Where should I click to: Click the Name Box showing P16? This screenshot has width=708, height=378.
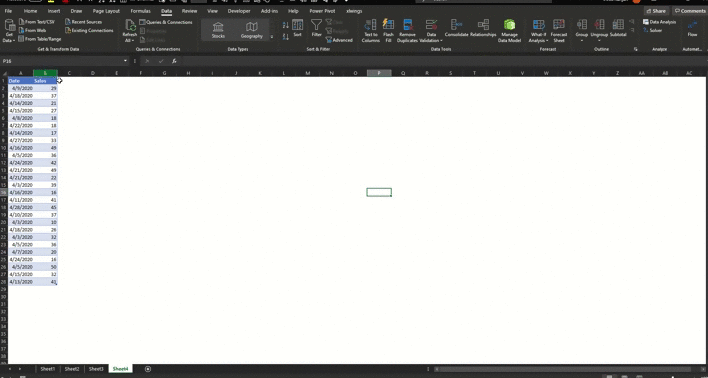pyautogui.click(x=61, y=61)
